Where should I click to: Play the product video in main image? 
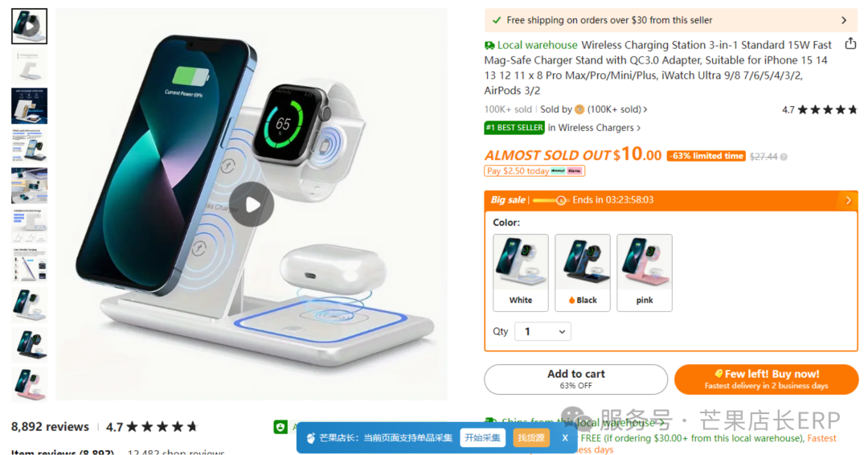252,204
